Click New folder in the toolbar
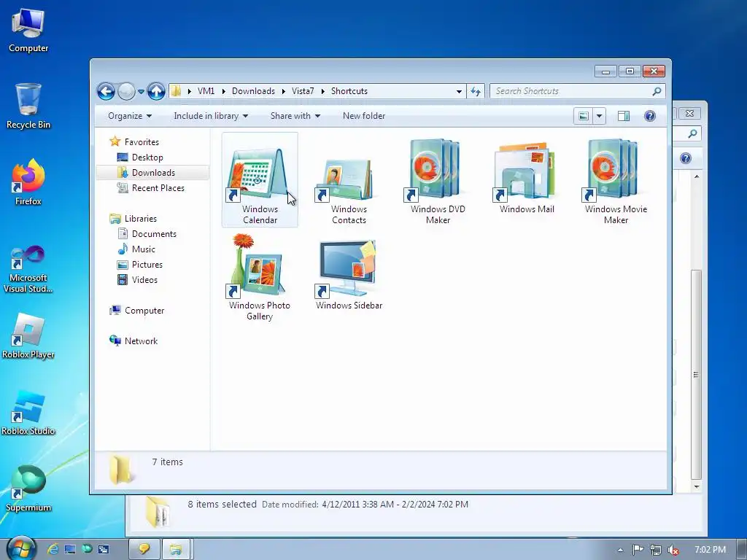Viewport: 747px width, 560px height. [x=364, y=116]
